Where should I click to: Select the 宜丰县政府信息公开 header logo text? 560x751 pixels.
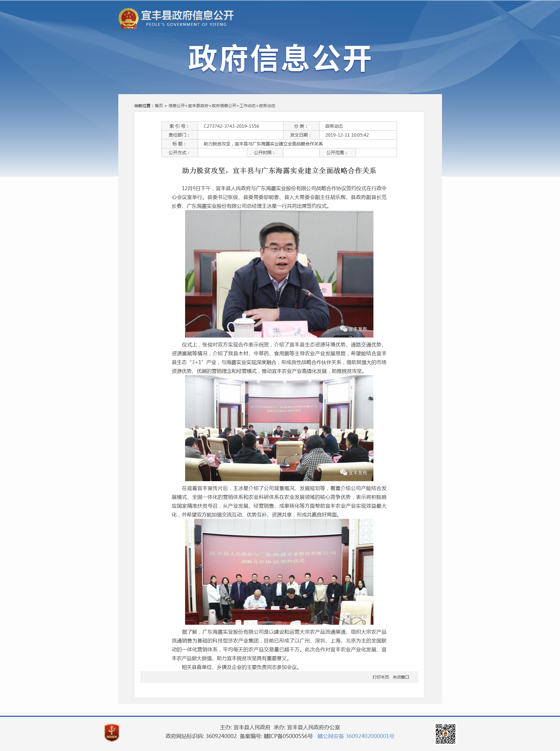click(x=189, y=15)
